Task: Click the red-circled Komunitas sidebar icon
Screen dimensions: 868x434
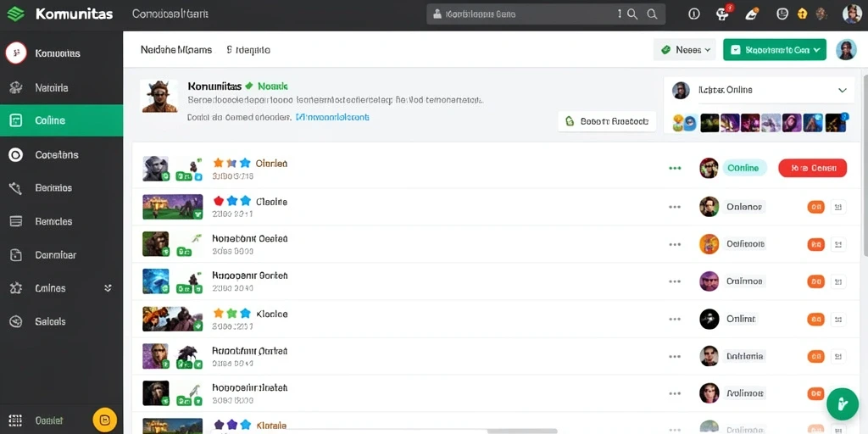Action: [16, 53]
